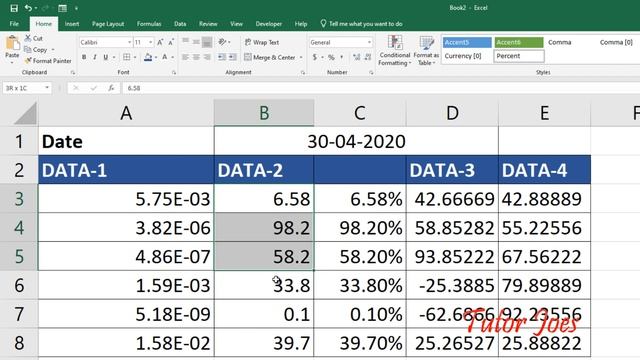Activate the Format Painter brush

[28, 61]
